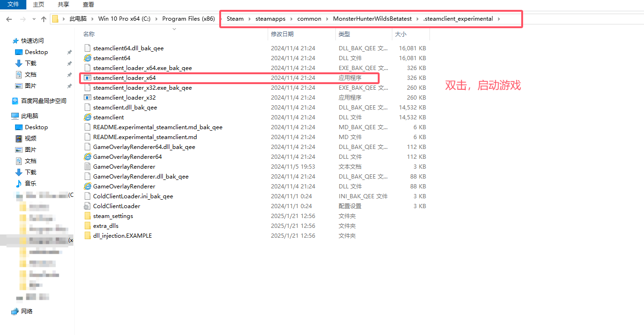Image resolution: width=644 pixels, height=335 pixels.
Task: Expand the chevron after MonsterHunterWildsBetatest breadcrumb
Action: [418, 19]
